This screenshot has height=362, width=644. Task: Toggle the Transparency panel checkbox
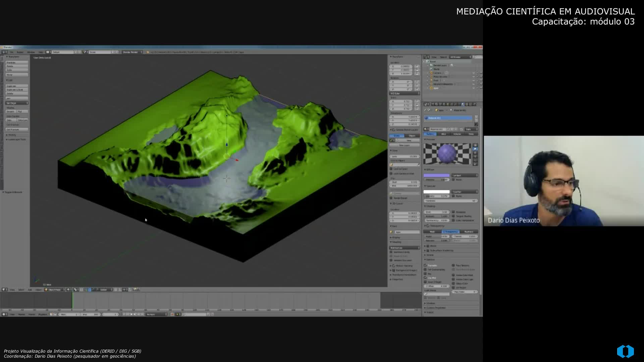428,226
